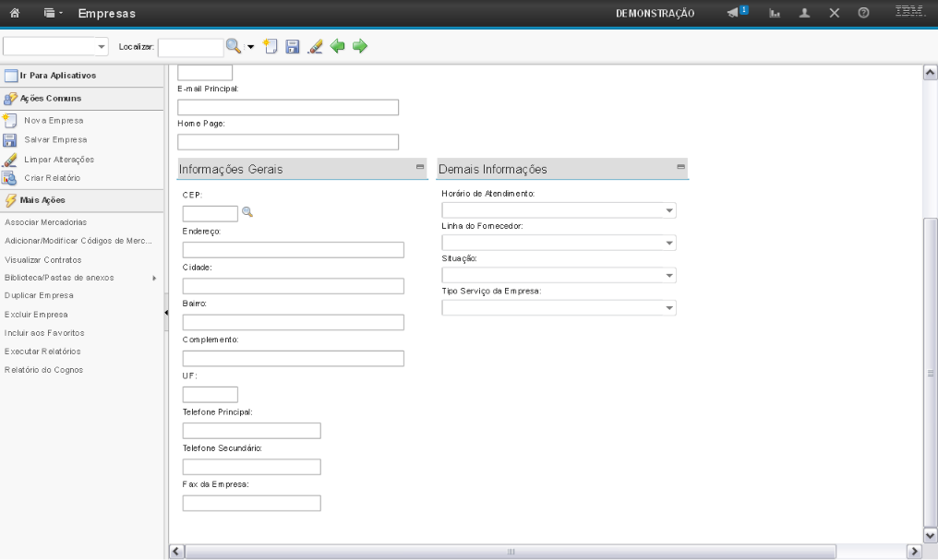This screenshot has height=560, width=938.
Task: Click the help question mark icon
Action: [863, 13]
